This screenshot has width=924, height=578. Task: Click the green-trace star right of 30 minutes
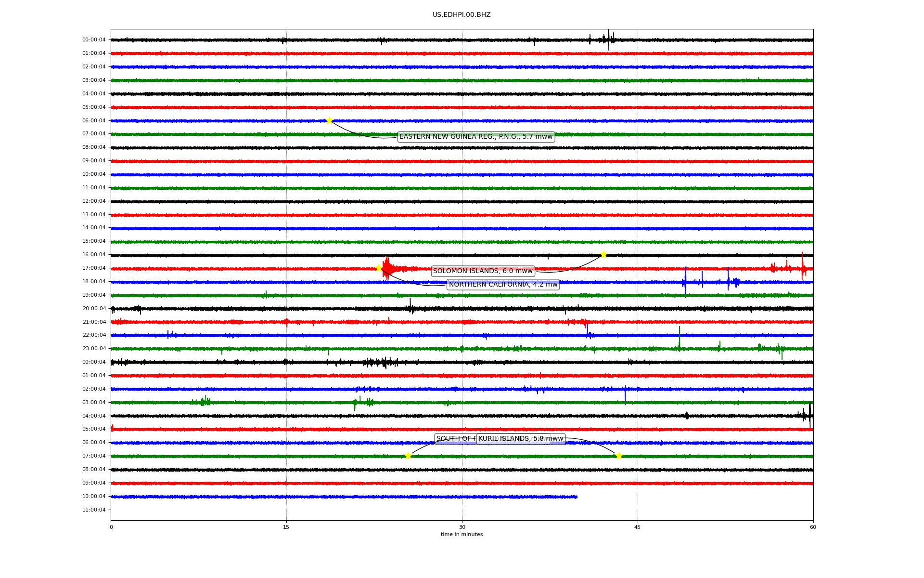619,456
